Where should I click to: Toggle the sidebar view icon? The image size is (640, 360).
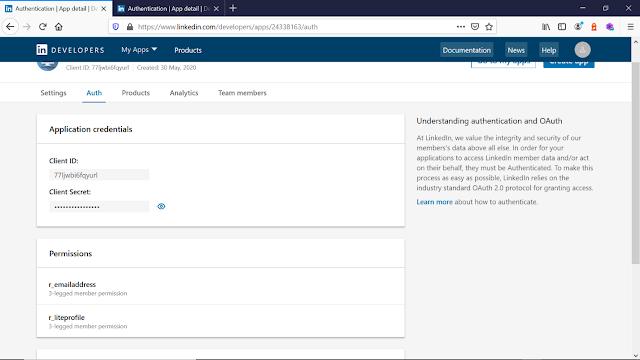pyautogui.click(x=562, y=27)
